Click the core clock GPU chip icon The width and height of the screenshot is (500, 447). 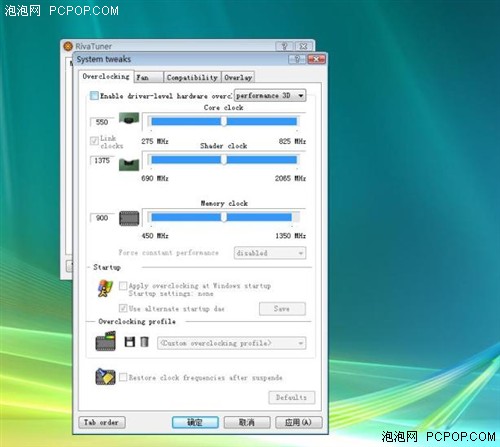pos(129,118)
